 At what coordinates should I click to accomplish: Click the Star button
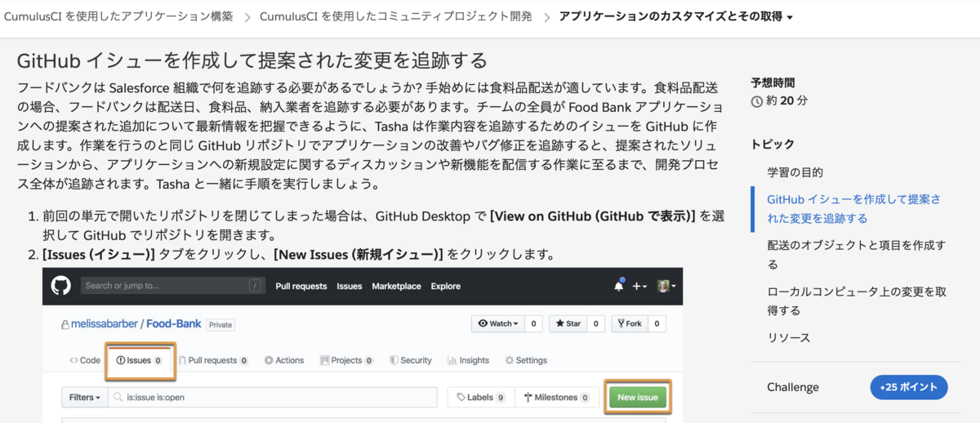568,323
